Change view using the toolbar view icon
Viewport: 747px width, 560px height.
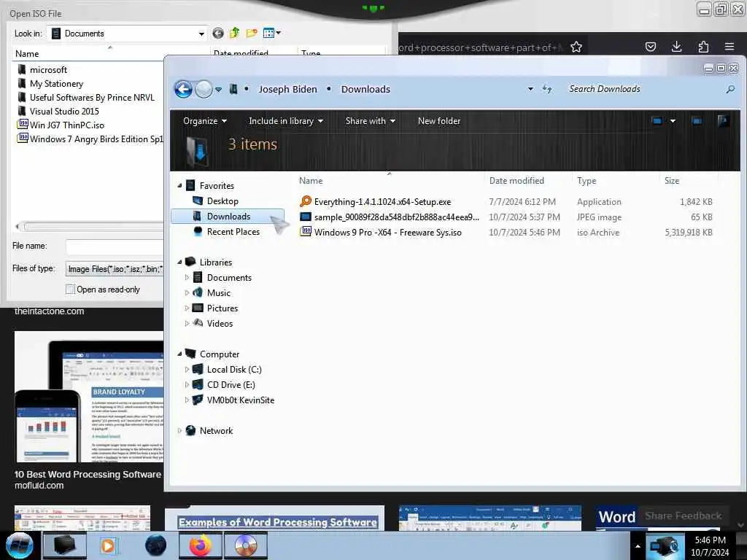coord(657,121)
